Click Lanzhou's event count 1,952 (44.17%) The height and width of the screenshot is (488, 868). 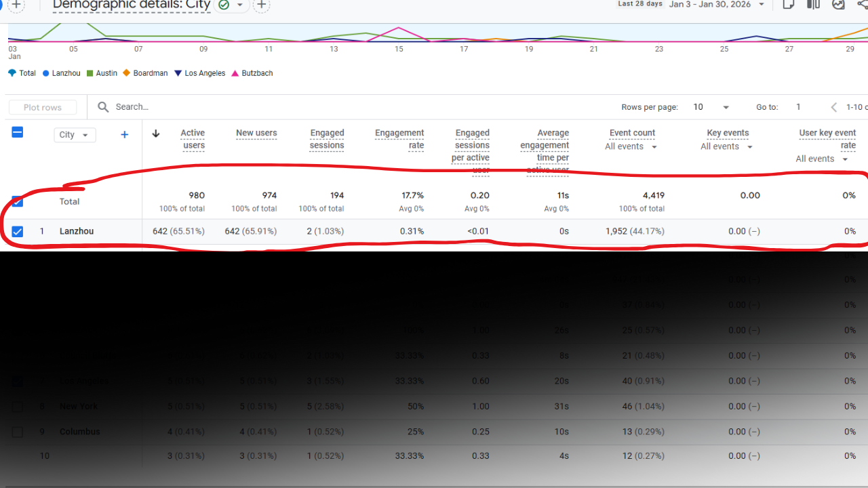[635, 231]
